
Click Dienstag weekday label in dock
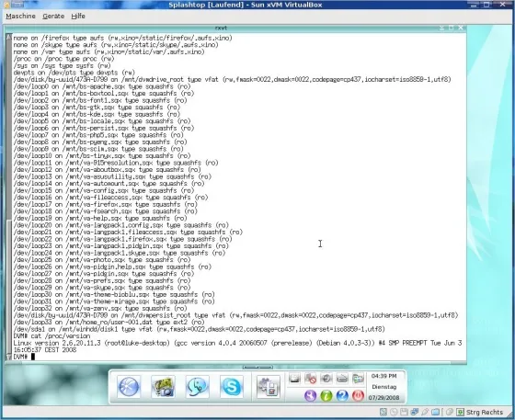[384, 387]
